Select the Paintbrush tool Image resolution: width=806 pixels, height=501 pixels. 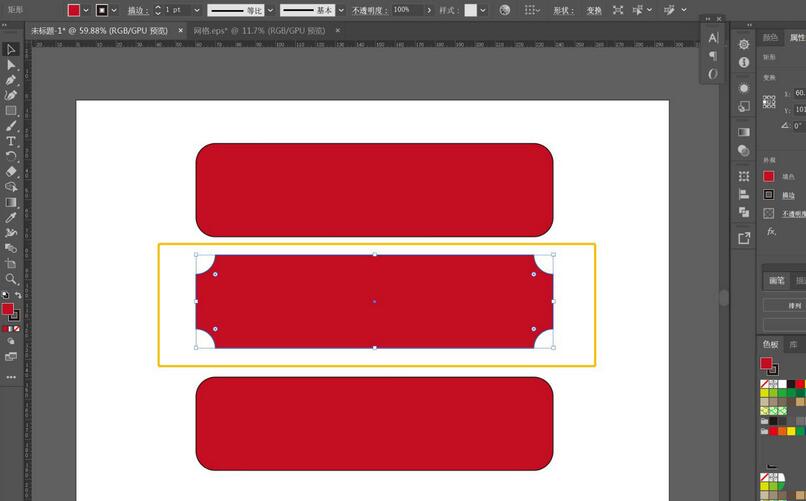[x=11, y=126]
